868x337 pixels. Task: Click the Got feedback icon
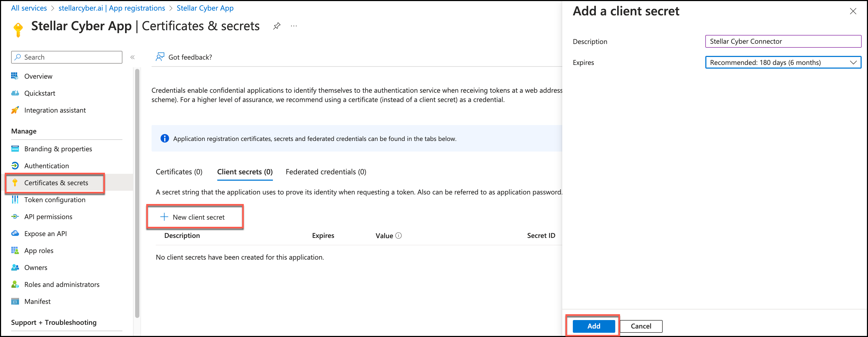[x=160, y=57]
